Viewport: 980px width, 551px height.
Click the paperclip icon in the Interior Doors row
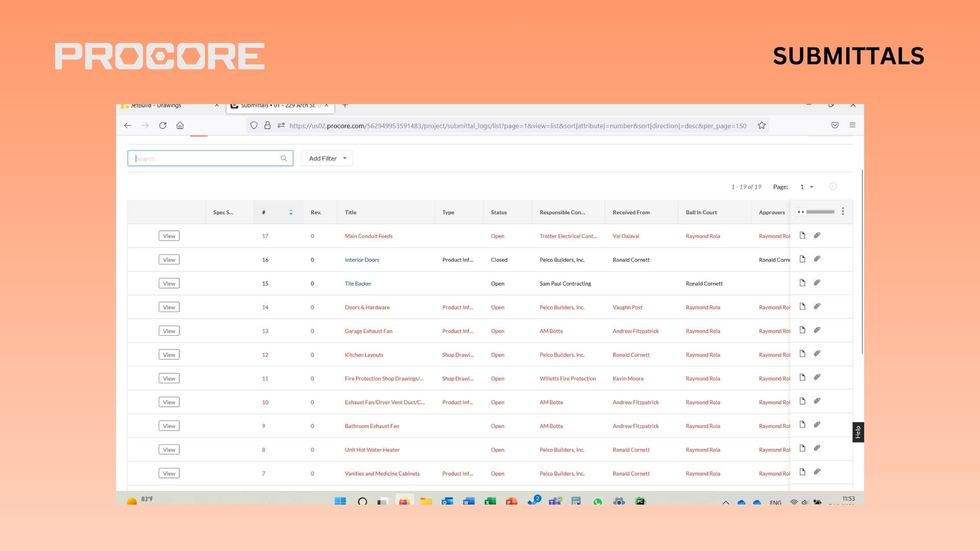(x=817, y=259)
